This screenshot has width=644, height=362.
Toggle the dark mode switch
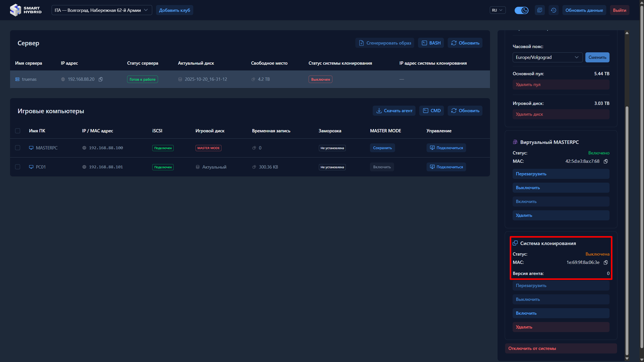(x=521, y=10)
